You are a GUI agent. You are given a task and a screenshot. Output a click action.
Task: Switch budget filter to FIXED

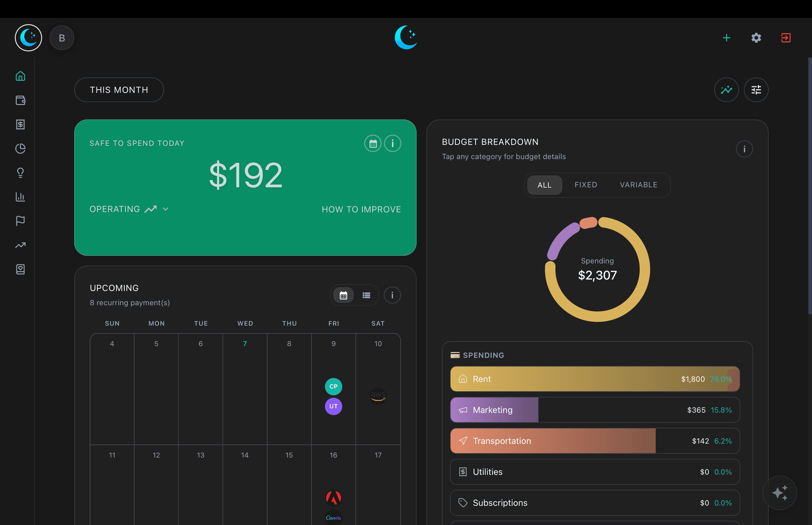pos(585,185)
